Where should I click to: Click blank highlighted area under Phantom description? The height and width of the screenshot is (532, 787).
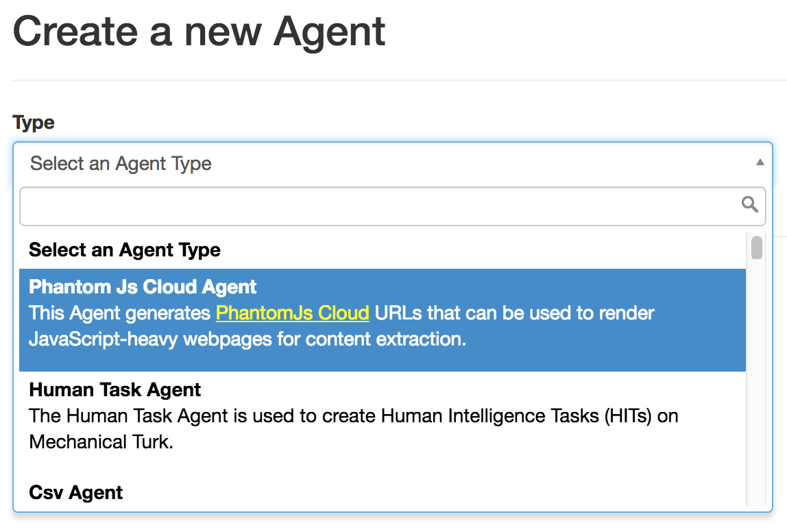click(383, 361)
